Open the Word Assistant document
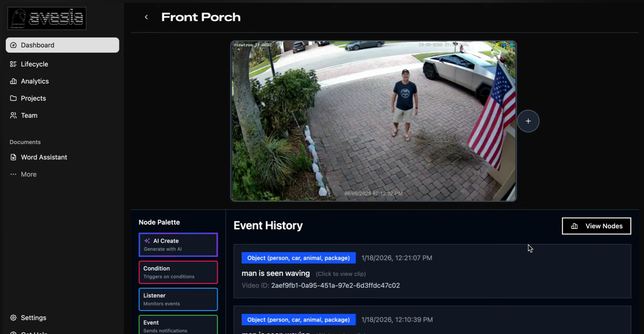Viewport: 644px width, 334px height. coord(44,157)
